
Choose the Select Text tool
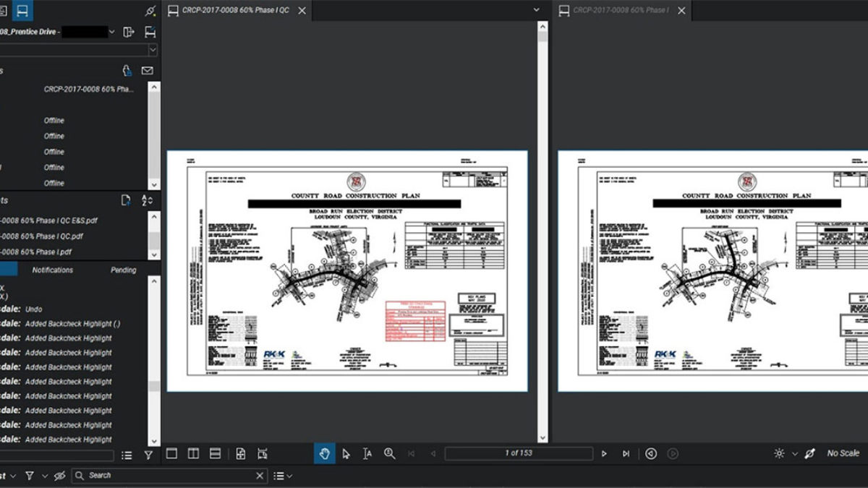(x=367, y=453)
